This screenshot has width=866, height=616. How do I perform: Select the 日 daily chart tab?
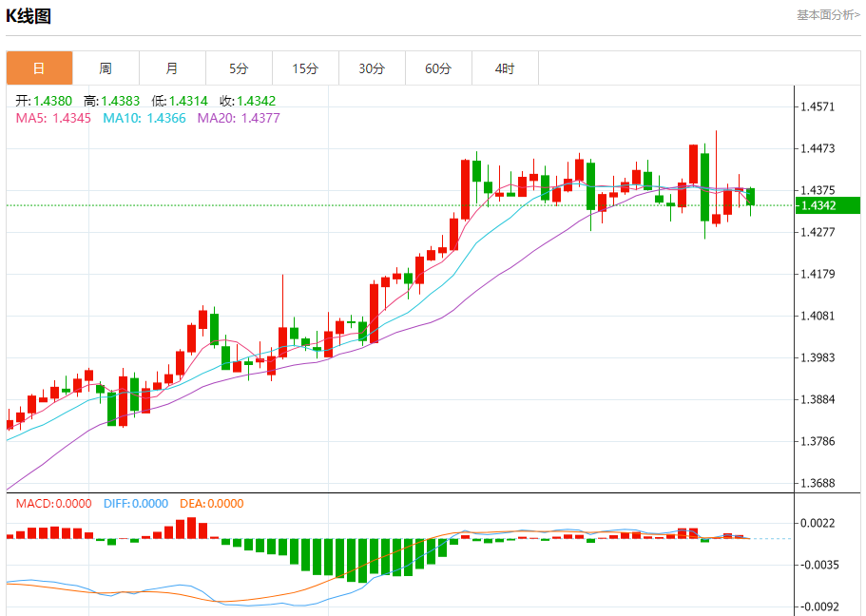tap(39, 67)
